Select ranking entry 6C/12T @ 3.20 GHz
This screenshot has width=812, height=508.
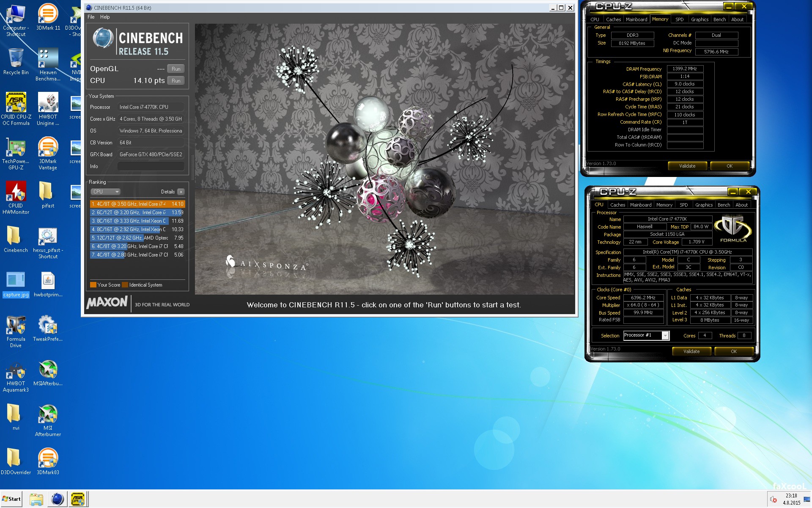coord(137,213)
